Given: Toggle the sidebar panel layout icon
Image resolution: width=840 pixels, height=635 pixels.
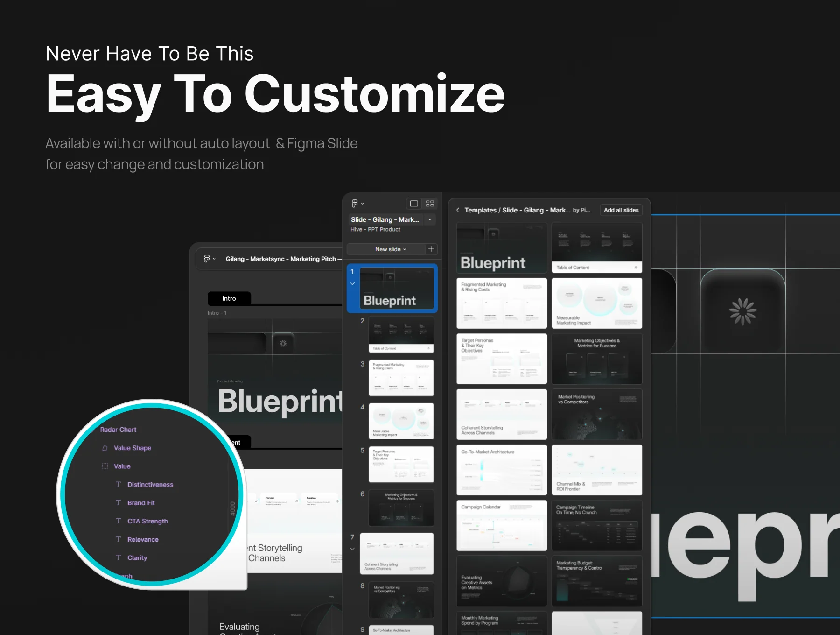Looking at the screenshot, I should click(x=414, y=204).
